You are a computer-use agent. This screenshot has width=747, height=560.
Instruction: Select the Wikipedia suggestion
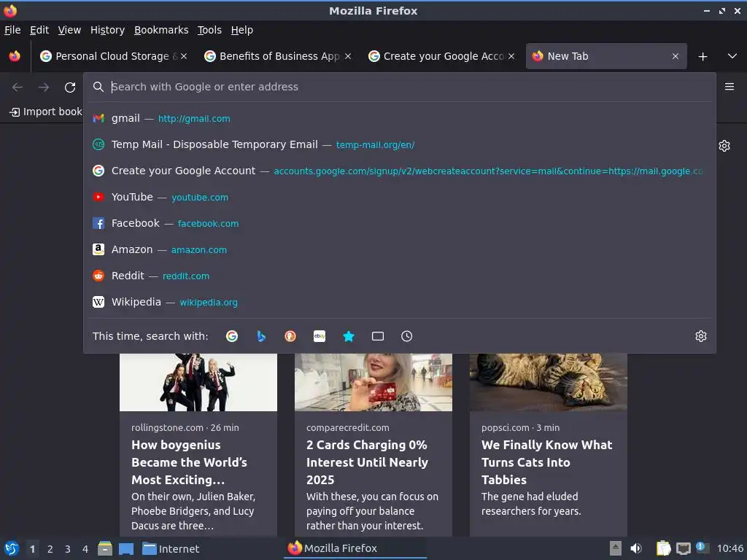coord(400,302)
